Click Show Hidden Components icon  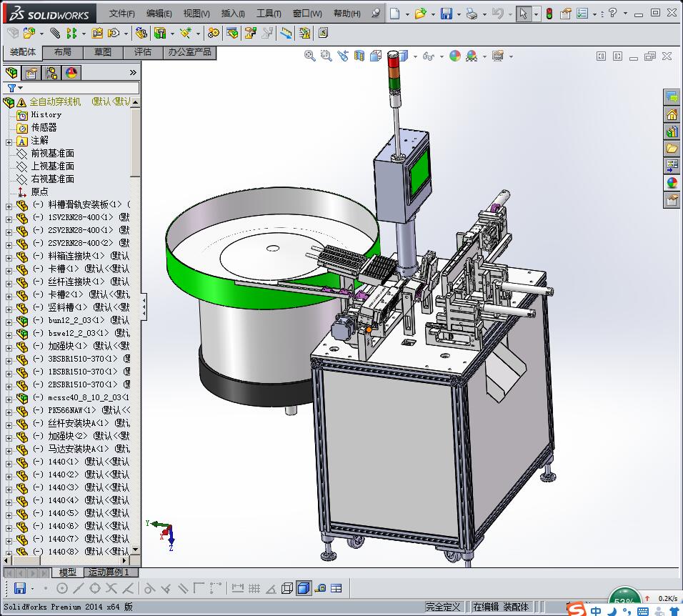click(x=141, y=33)
